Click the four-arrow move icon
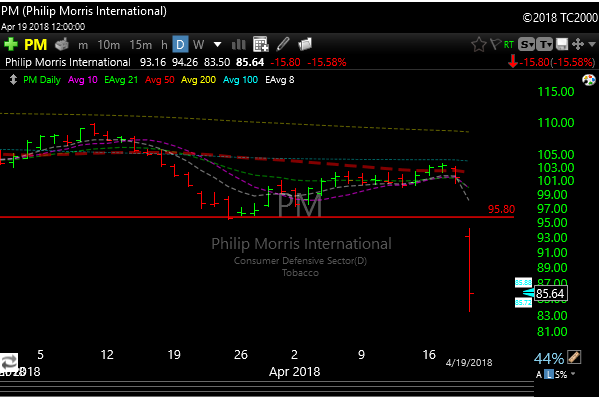 click(x=578, y=44)
